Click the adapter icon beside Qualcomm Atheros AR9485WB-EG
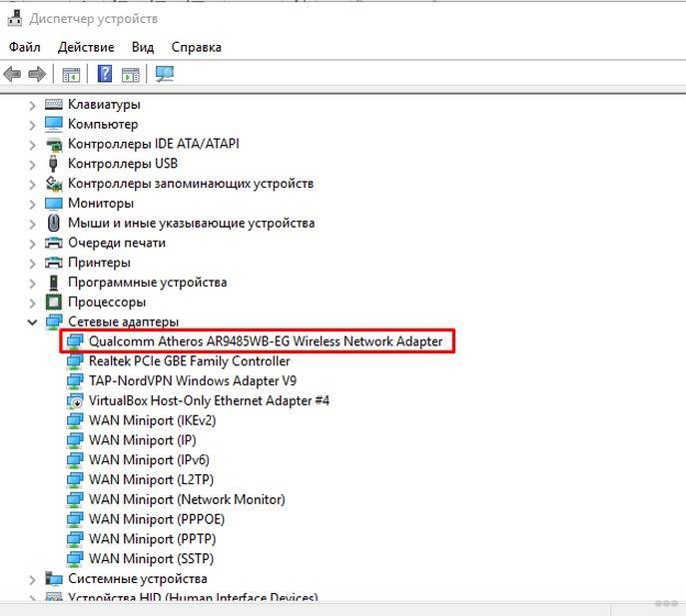This screenshot has height=616, width=686. 75,341
